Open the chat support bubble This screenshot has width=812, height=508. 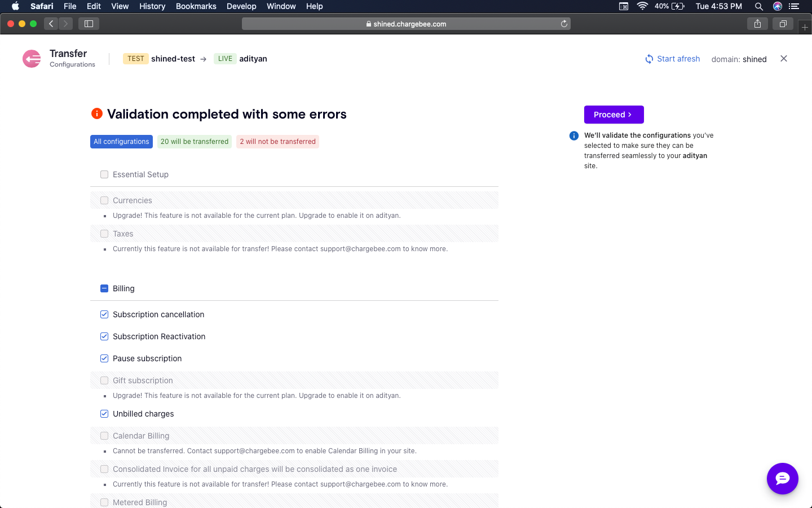click(x=782, y=479)
